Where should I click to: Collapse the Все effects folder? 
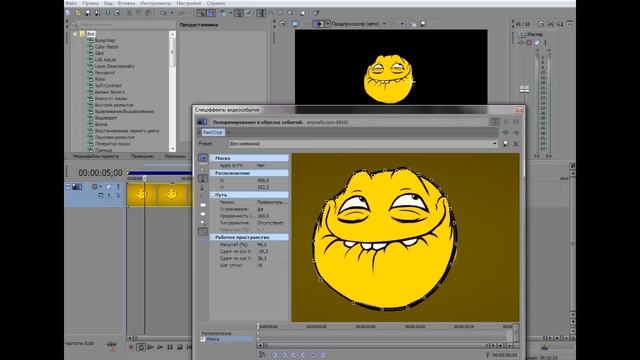pos(76,34)
